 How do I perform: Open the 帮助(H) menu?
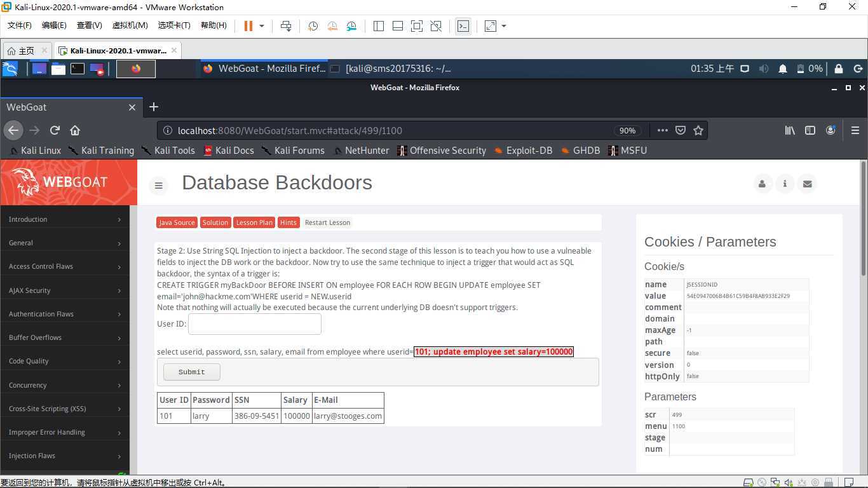click(214, 25)
